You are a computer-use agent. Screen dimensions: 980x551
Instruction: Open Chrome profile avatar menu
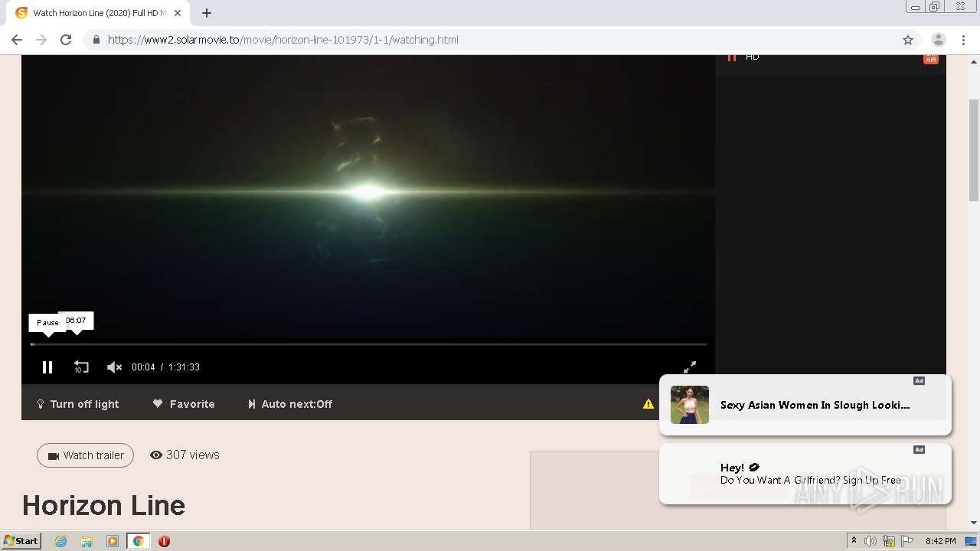pyautogui.click(x=939, y=40)
